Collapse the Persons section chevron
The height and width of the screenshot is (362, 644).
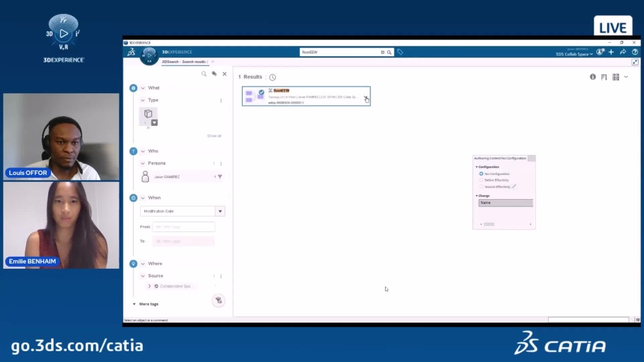143,164
